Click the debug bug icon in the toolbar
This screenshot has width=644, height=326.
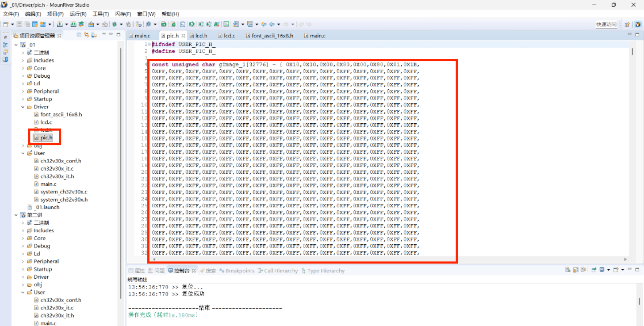point(114,24)
